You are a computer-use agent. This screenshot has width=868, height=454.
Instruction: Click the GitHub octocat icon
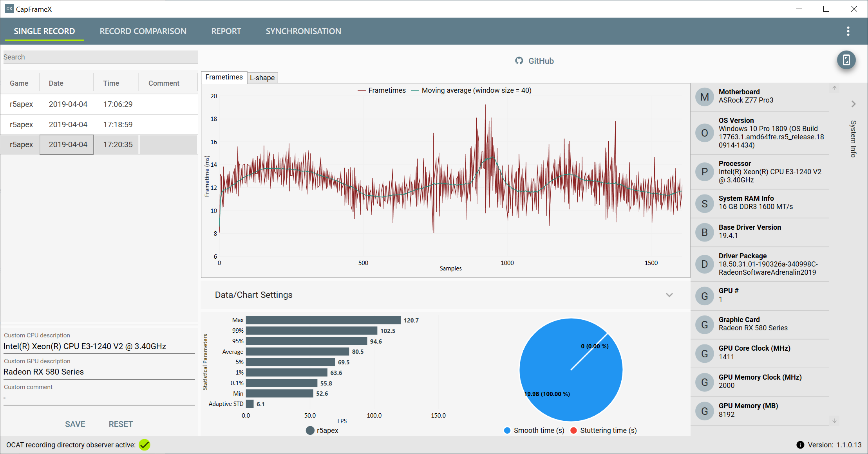tap(519, 61)
